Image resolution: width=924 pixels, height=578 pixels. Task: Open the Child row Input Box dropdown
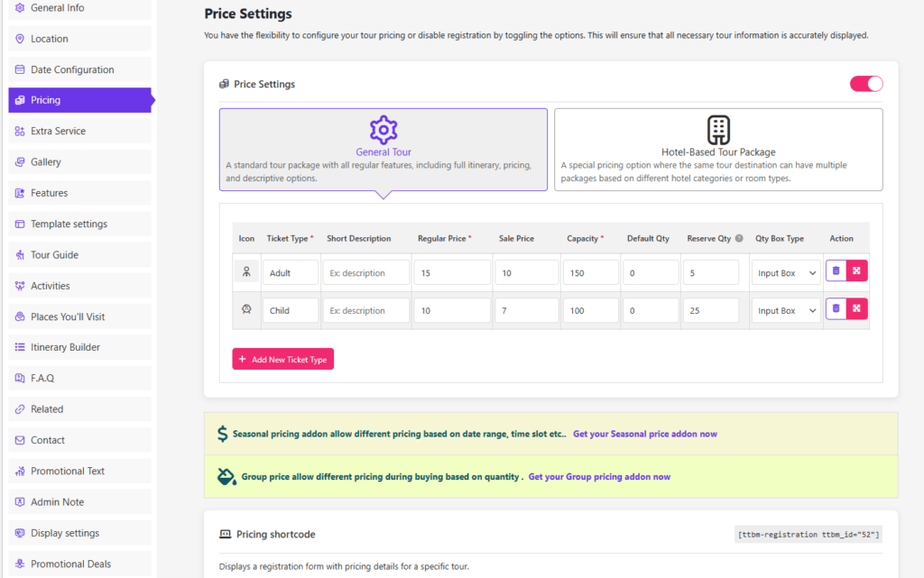(x=785, y=309)
